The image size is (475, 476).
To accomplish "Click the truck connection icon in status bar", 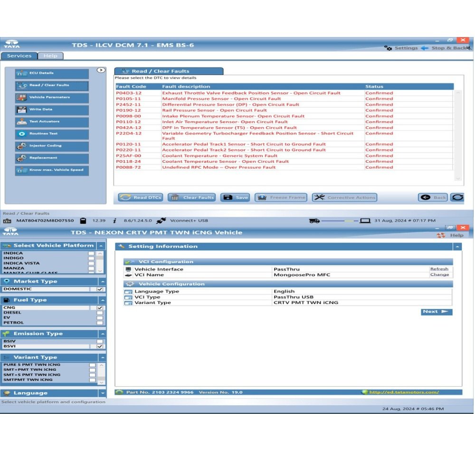I will coord(314,221).
